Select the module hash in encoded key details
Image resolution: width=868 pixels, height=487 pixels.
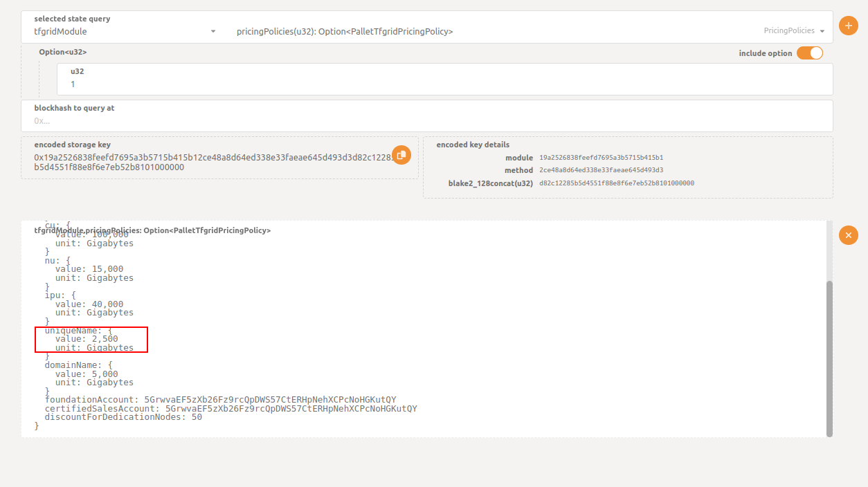pos(601,158)
